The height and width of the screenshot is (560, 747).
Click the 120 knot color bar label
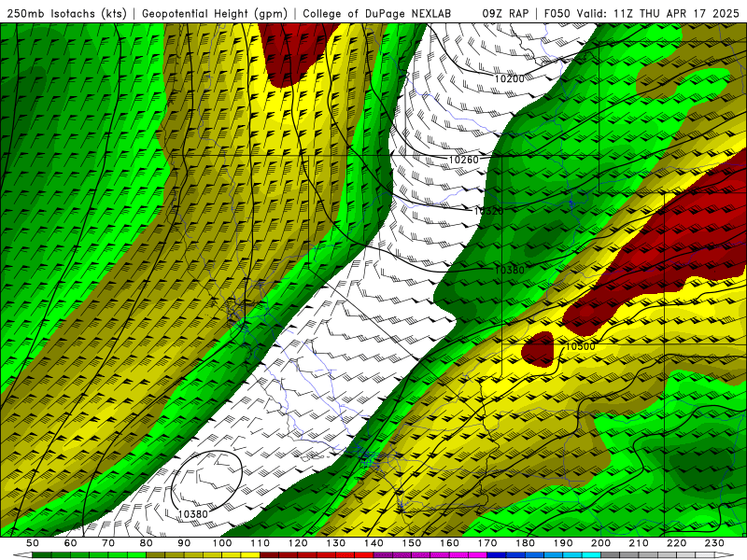tap(298, 543)
